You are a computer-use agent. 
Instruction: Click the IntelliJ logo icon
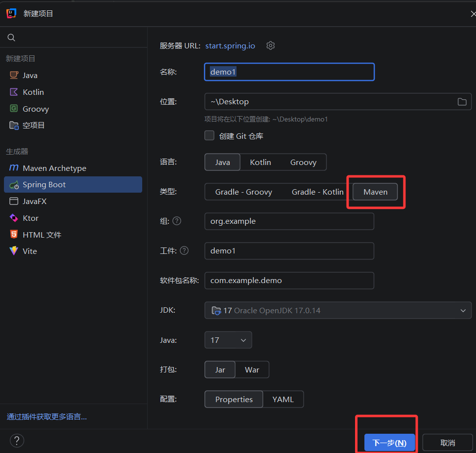click(x=11, y=13)
